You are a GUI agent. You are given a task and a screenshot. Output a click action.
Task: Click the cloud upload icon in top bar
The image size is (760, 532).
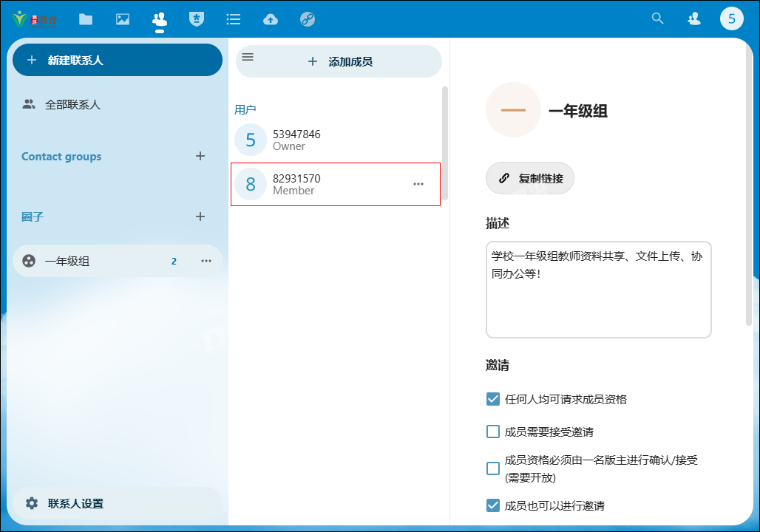pos(271,19)
